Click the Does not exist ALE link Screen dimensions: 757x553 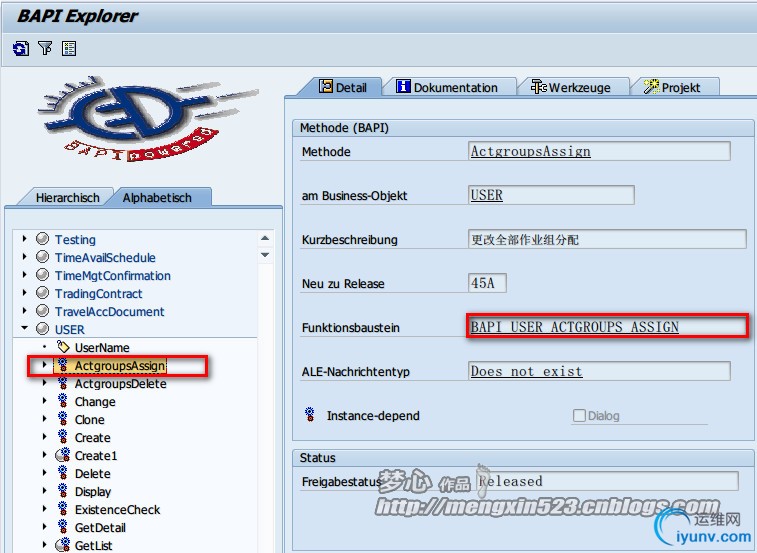point(526,371)
